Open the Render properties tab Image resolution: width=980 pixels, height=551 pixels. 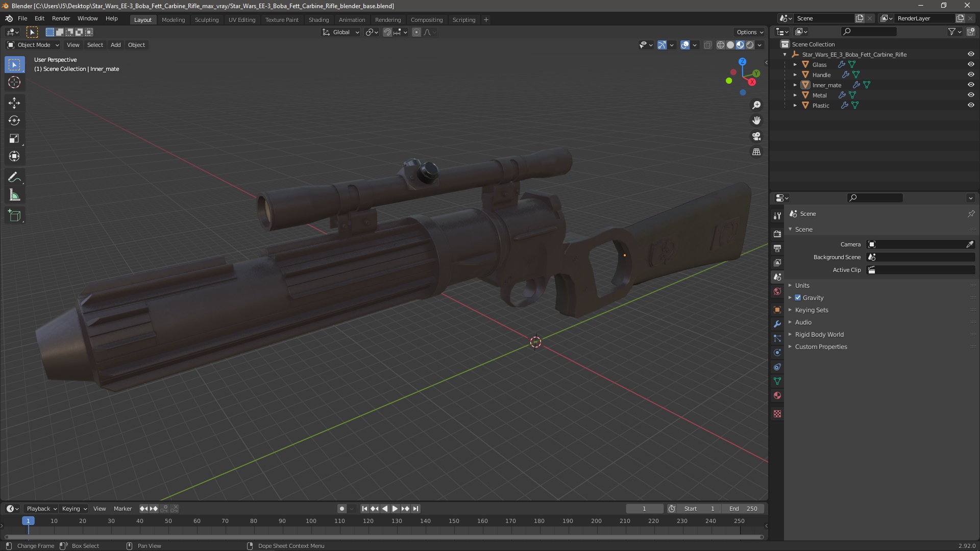pos(777,234)
